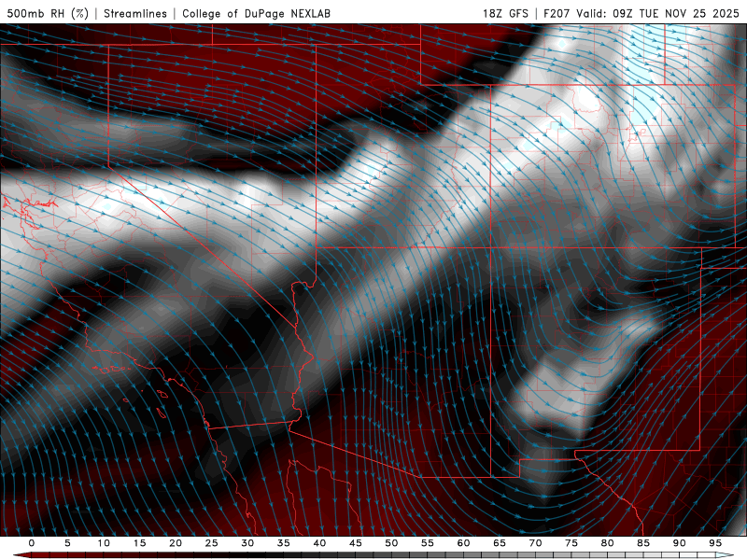Choose the "35" humidity value on the legend
Image resolution: width=747 pixels, height=560 pixels.
pos(284,543)
